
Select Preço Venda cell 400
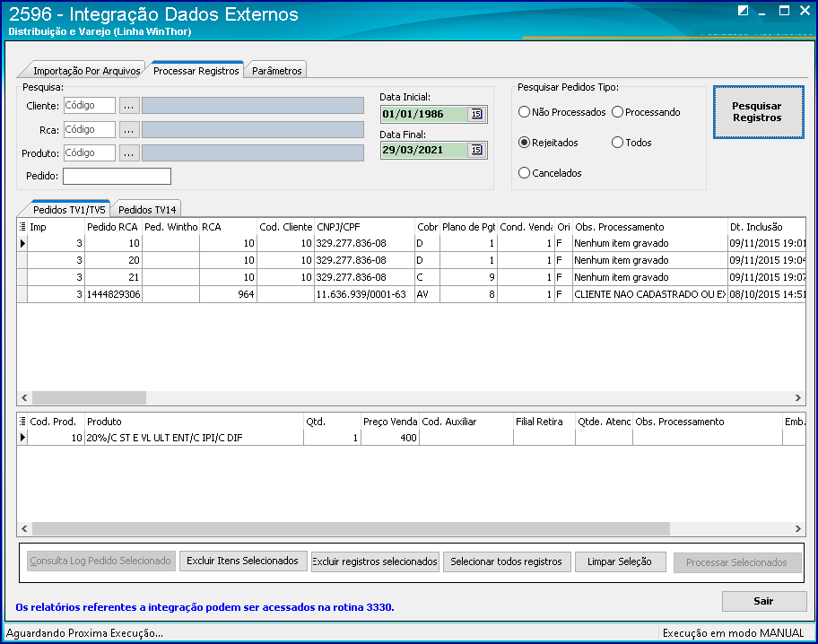click(389, 438)
